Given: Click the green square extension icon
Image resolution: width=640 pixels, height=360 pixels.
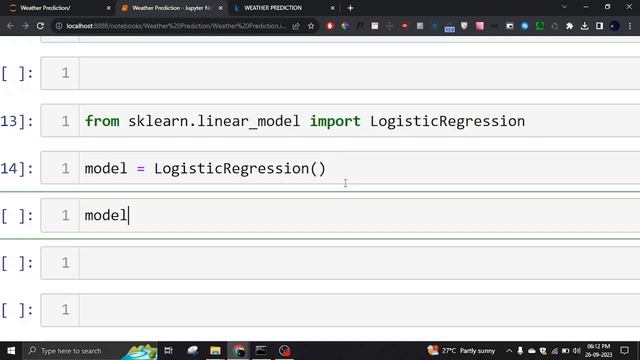Looking at the screenshot, I should click(540, 26).
